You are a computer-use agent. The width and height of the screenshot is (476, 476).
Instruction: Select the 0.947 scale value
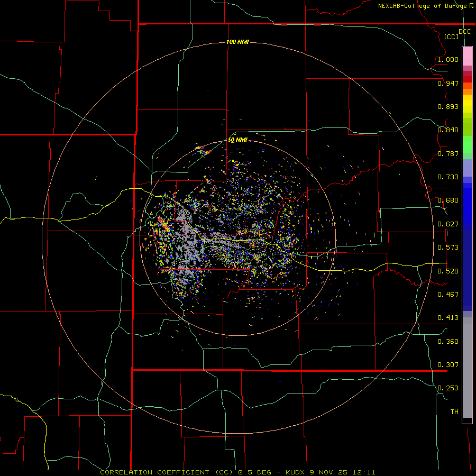tap(448, 83)
